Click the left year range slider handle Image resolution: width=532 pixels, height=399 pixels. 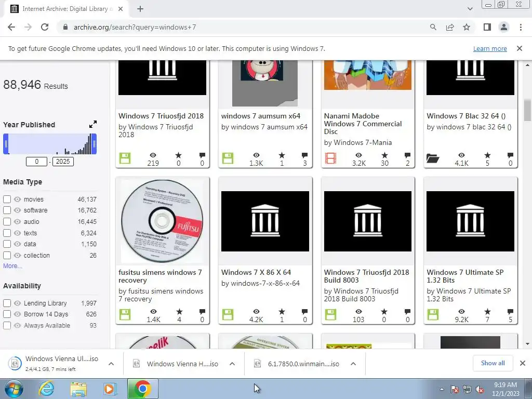[x=6, y=144]
